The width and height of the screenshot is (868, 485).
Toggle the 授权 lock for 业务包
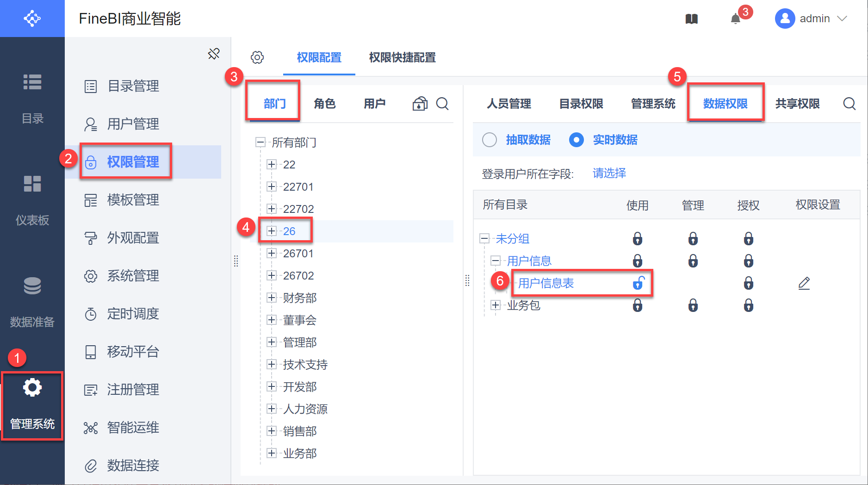click(749, 305)
